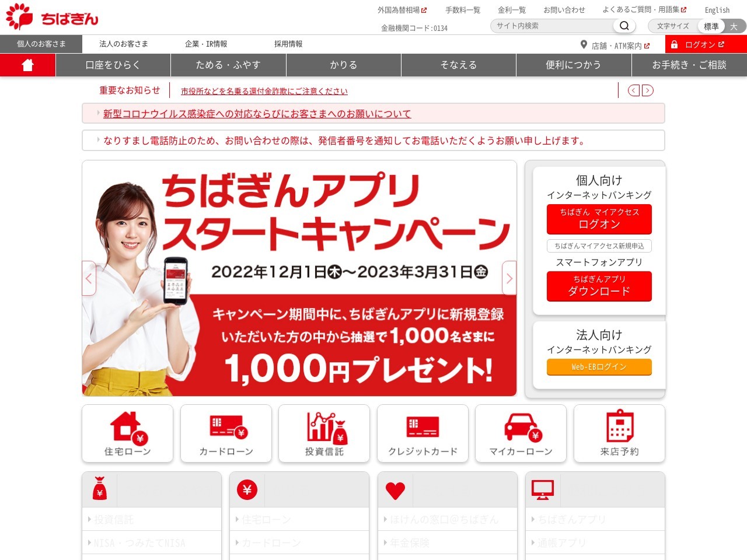
Task: Open the お手続き・ご相談 menu
Action: tap(689, 65)
